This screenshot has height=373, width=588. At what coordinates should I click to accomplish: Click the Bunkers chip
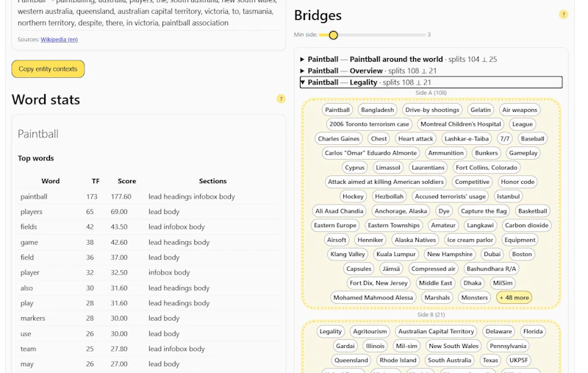click(486, 153)
